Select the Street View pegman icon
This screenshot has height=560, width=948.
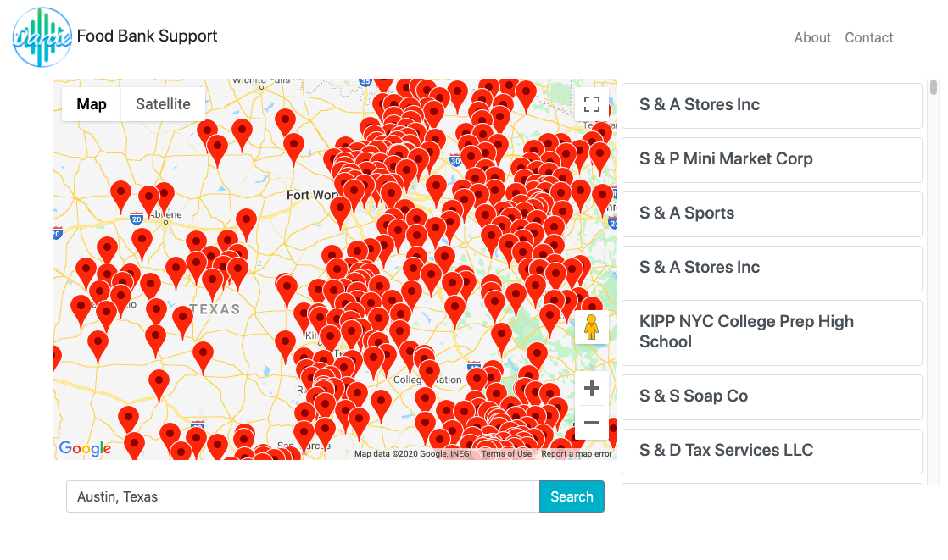591,327
